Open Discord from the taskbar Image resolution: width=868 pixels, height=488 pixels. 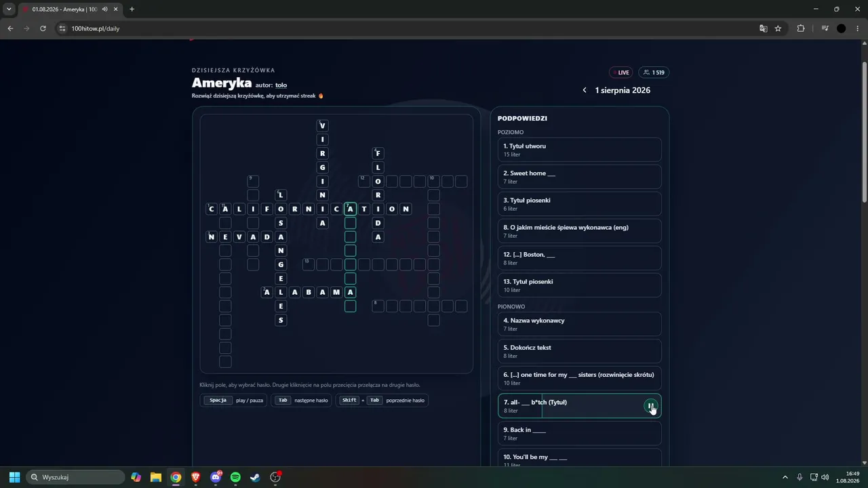click(x=216, y=477)
